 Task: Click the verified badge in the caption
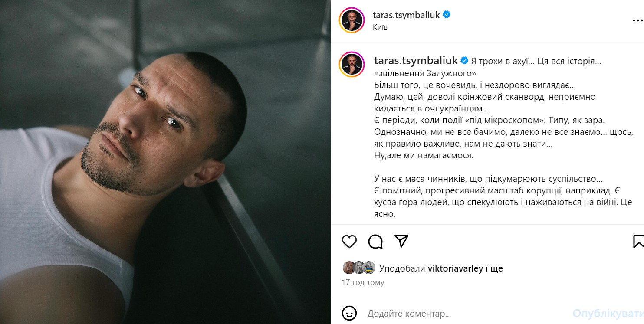point(464,61)
